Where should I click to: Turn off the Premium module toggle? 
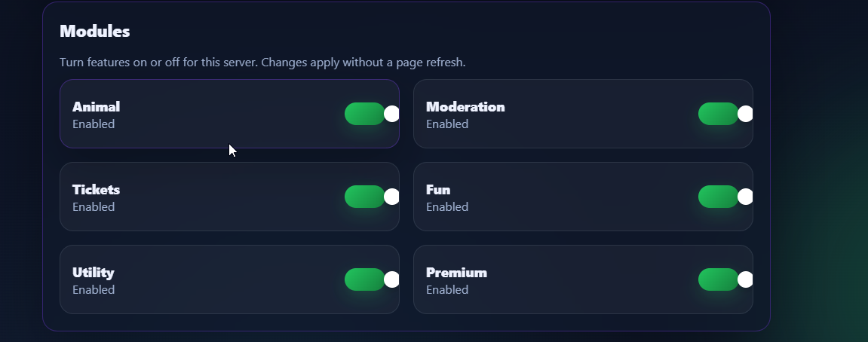pyautogui.click(x=725, y=279)
